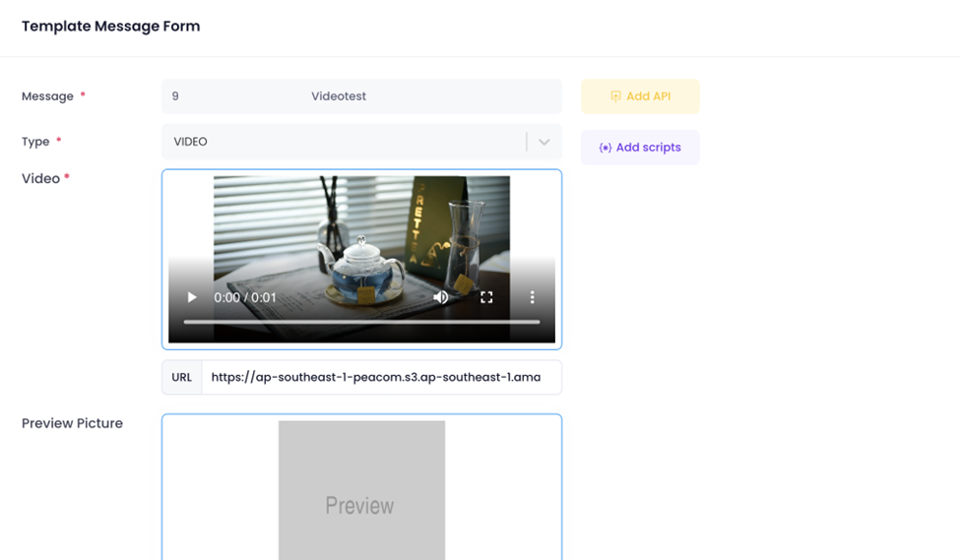Click the Template Message Form heading
This screenshot has height=560, width=960.
110,27
